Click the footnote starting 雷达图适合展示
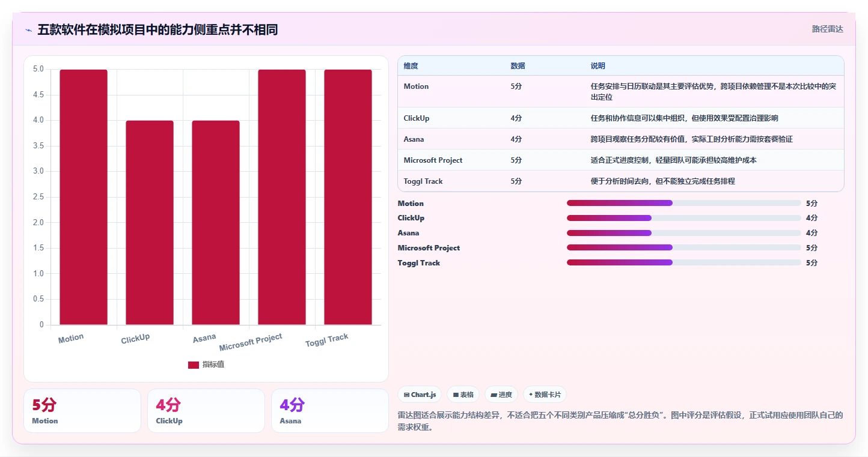 (x=620, y=421)
